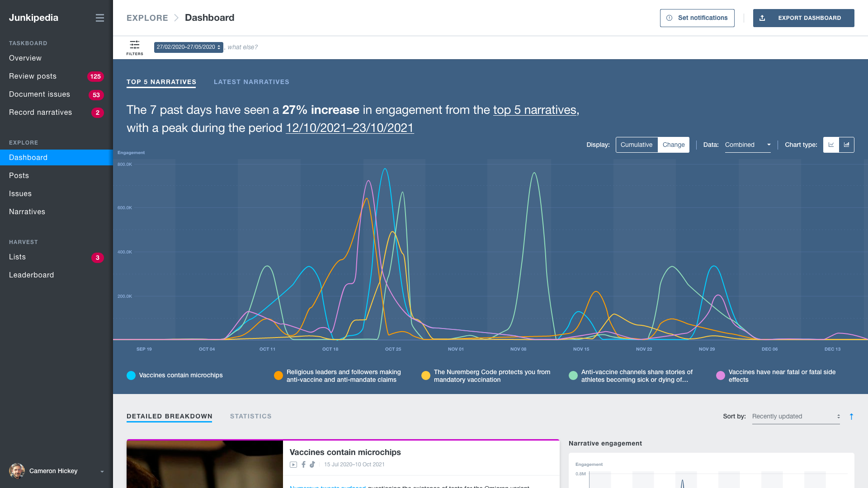The height and width of the screenshot is (488, 868).
Task: Switch to bar chart type
Action: point(847,145)
